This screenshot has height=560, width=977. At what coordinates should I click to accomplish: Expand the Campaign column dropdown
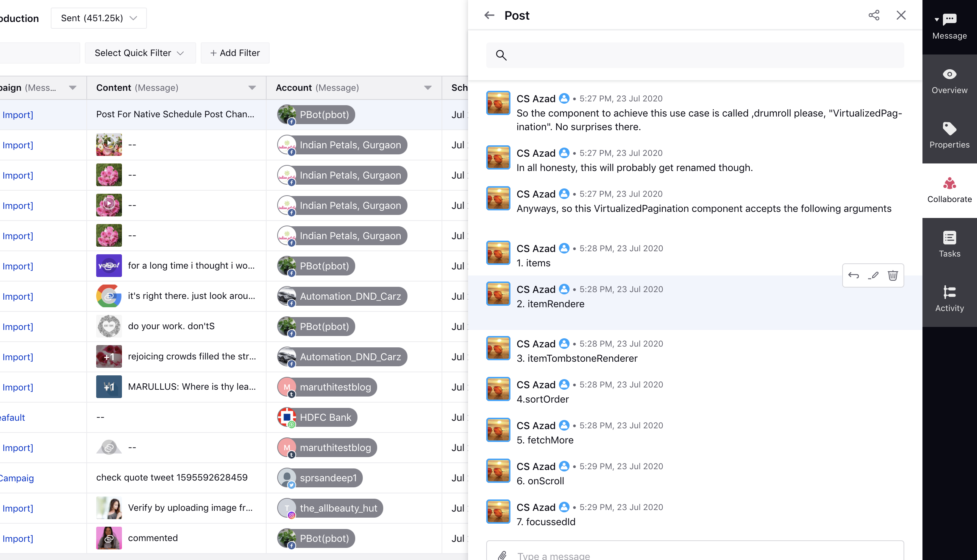click(x=73, y=87)
